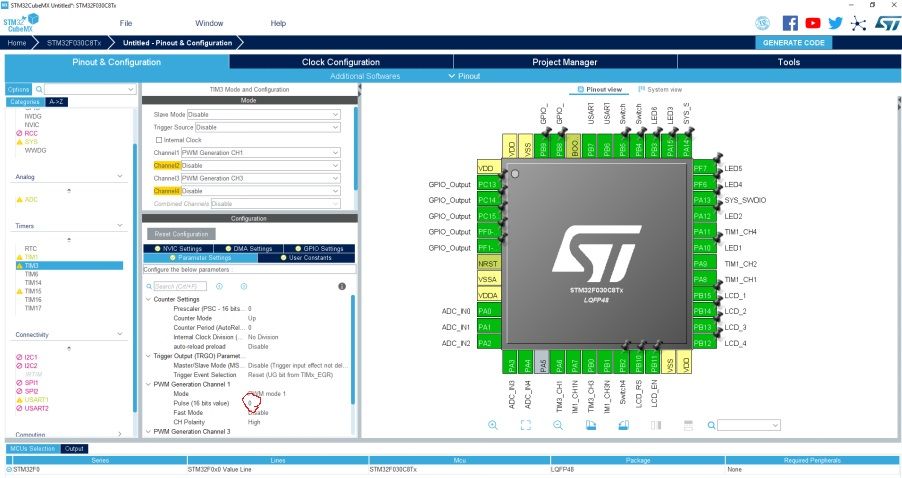The height and width of the screenshot is (478, 902).
Task: Click the previous search result arrow icon
Action: tap(219, 286)
